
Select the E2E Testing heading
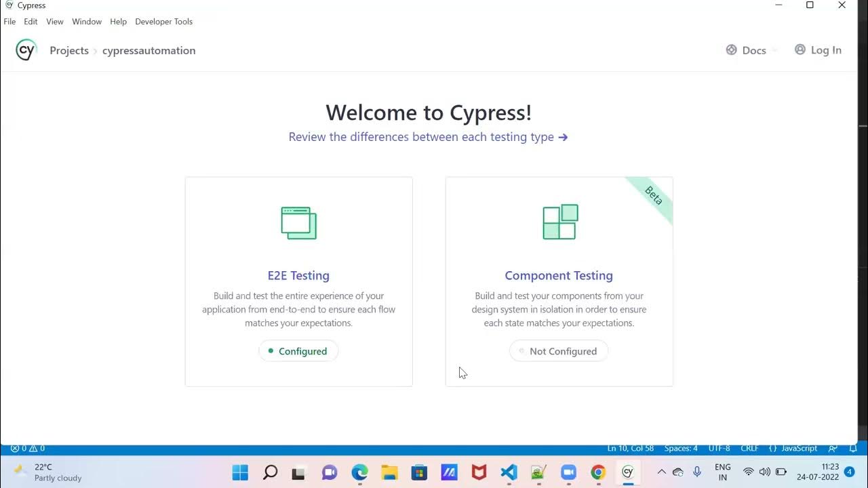pyautogui.click(x=298, y=275)
